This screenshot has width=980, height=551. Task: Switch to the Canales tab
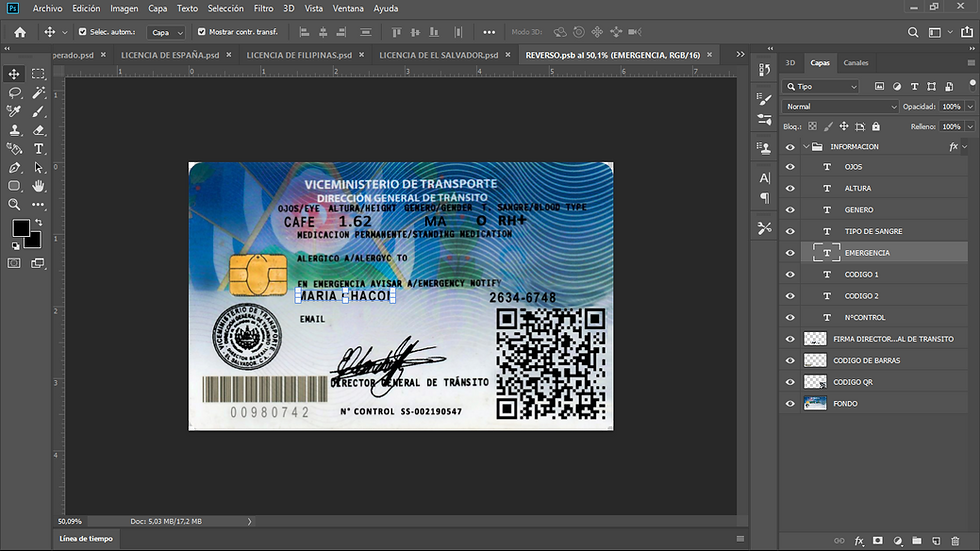click(x=856, y=62)
